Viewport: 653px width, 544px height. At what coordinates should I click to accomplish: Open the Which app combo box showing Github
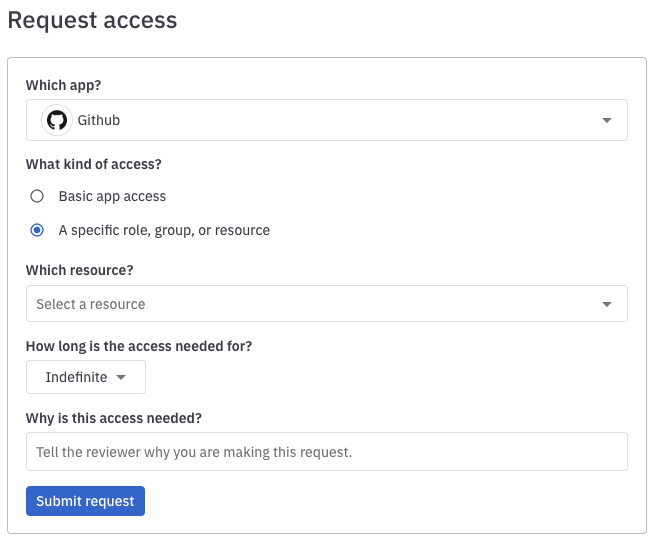tap(326, 120)
